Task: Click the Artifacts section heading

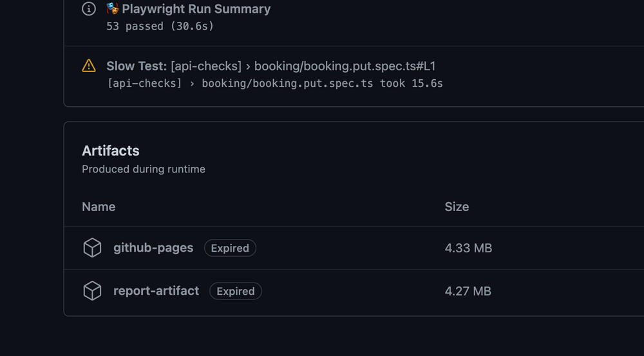Action: 111,151
